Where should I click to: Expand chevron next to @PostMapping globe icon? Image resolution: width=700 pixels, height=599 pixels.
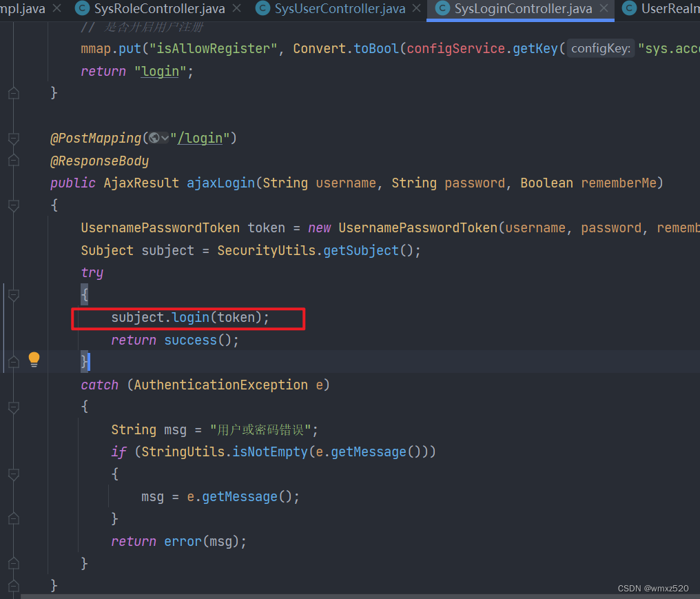point(165,139)
